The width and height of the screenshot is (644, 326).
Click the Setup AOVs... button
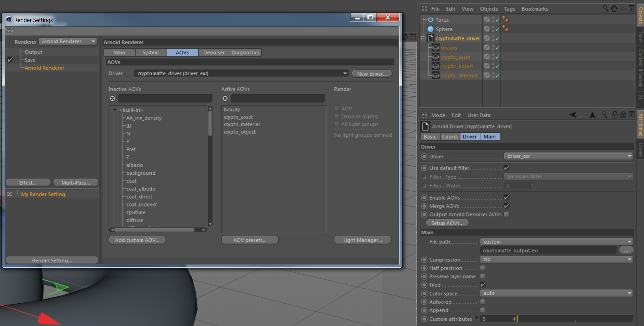click(x=447, y=223)
